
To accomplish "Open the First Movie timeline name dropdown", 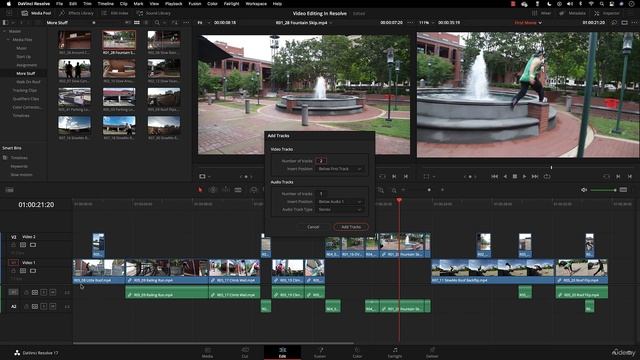I will [528, 22].
